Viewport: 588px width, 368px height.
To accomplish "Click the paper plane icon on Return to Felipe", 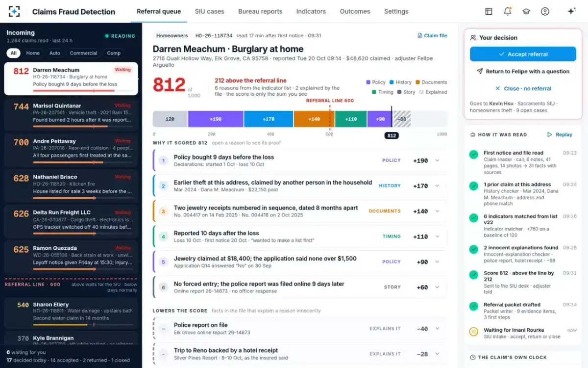I will pyautogui.click(x=480, y=71).
